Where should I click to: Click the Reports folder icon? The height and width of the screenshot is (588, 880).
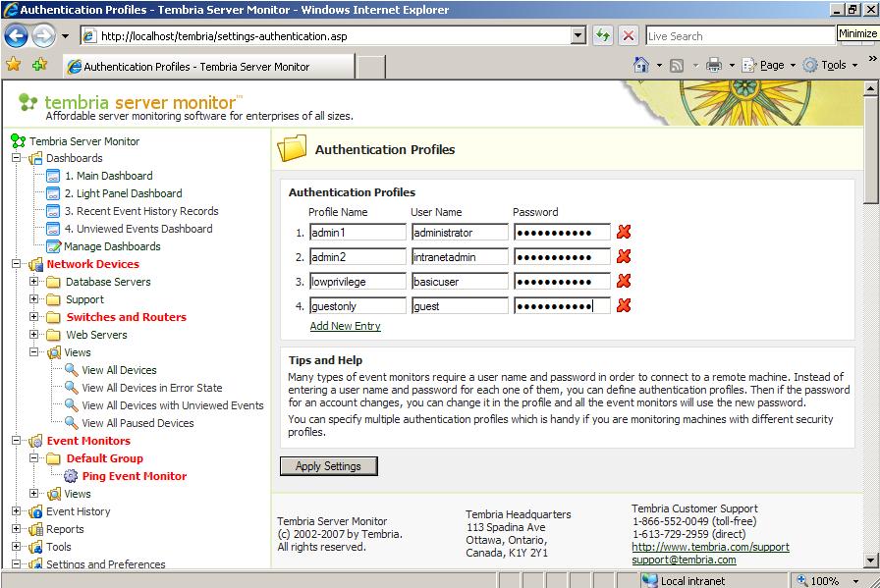point(35,529)
